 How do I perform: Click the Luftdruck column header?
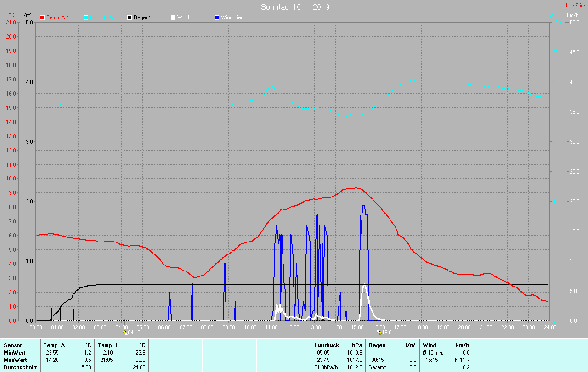[x=326, y=345]
